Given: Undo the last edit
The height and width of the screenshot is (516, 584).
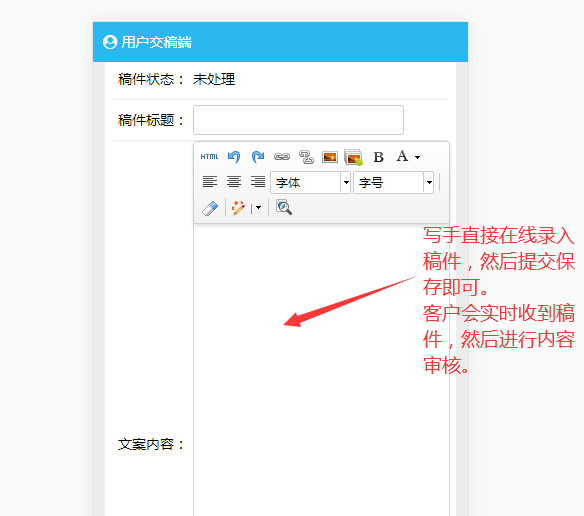Looking at the screenshot, I should coord(234,157).
